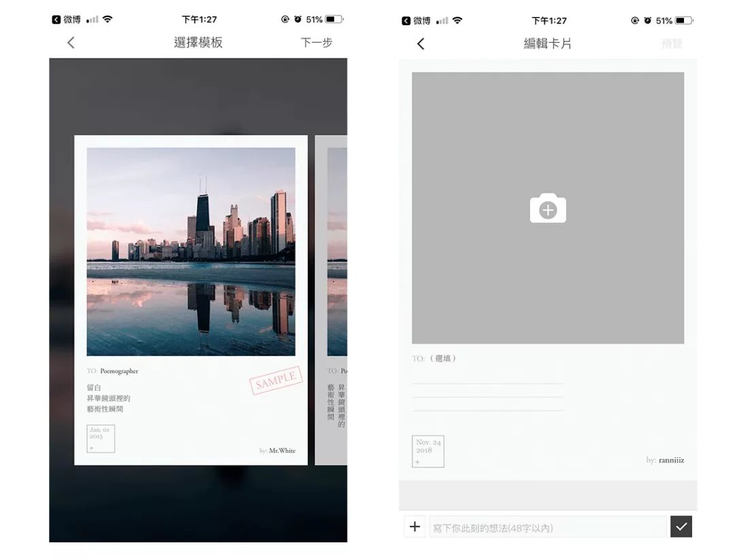
Task: Tap the camera add-photo icon
Action: coord(547,208)
